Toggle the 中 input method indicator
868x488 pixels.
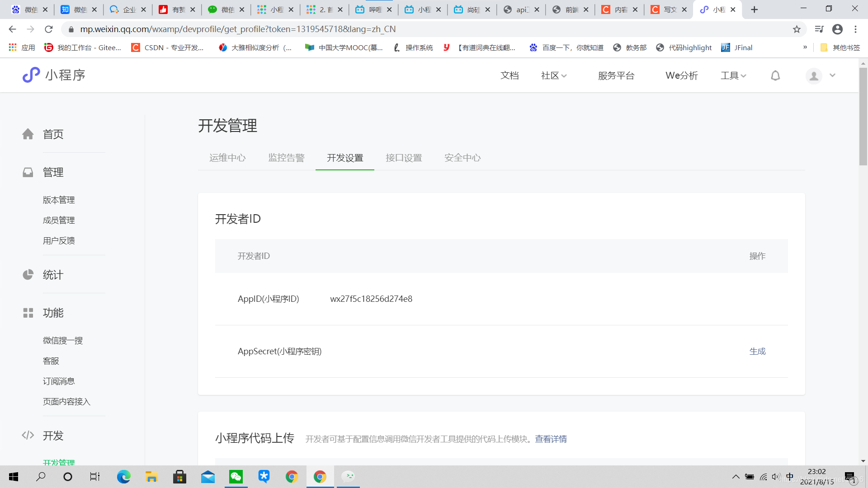coord(790,477)
